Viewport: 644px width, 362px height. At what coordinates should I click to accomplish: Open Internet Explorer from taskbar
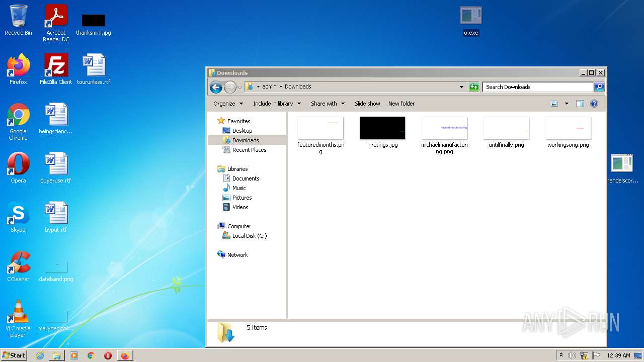[x=40, y=355]
